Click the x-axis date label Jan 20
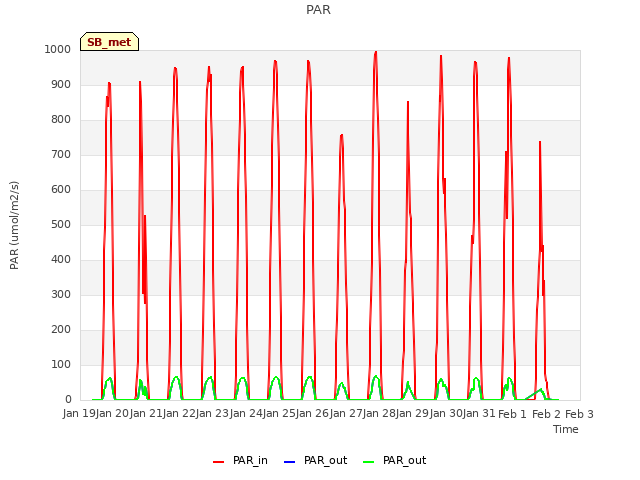The height and width of the screenshot is (480, 640). coord(112,414)
